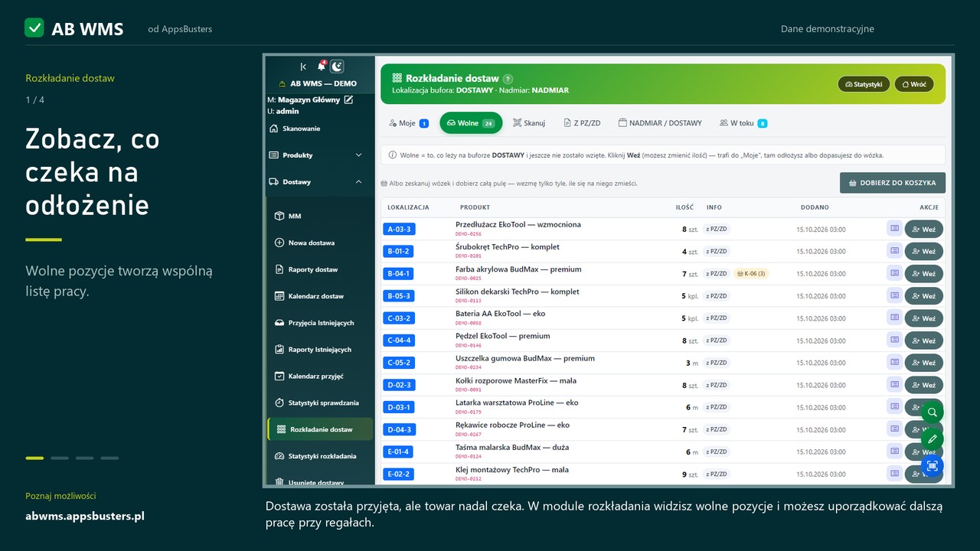Open help question mark beside Rozkładanie dostaw
The width and height of the screenshot is (980, 551).
coord(508,79)
